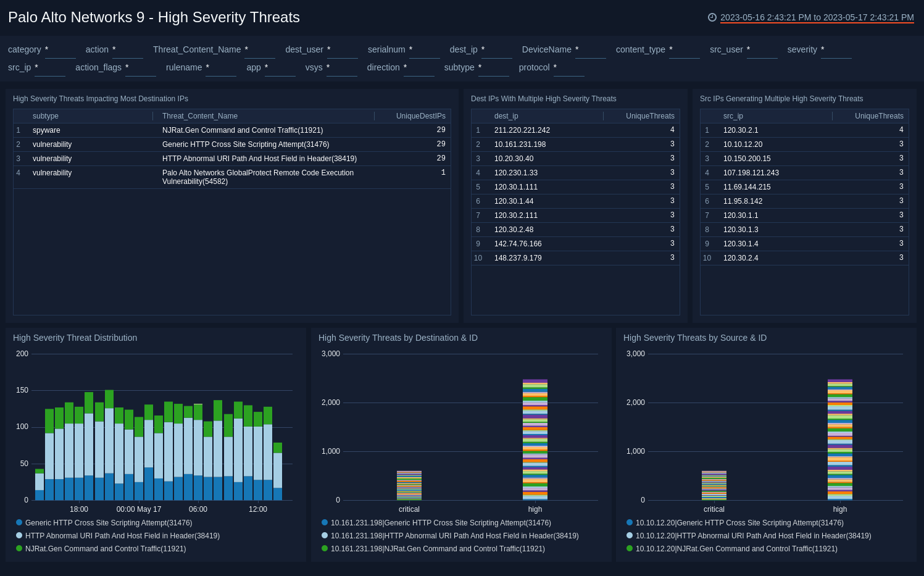Screen dimensions: 924x576
Task: Click the clock icon beside the time range
Action: click(x=711, y=17)
